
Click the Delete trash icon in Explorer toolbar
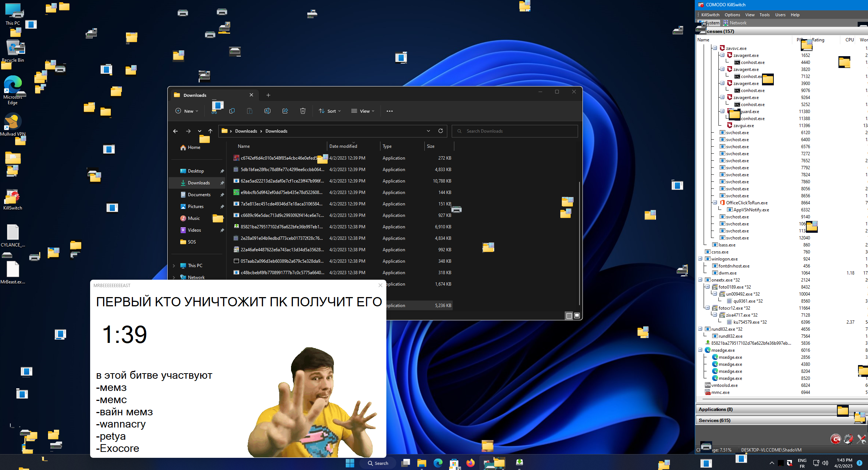click(x=303, y=111)
